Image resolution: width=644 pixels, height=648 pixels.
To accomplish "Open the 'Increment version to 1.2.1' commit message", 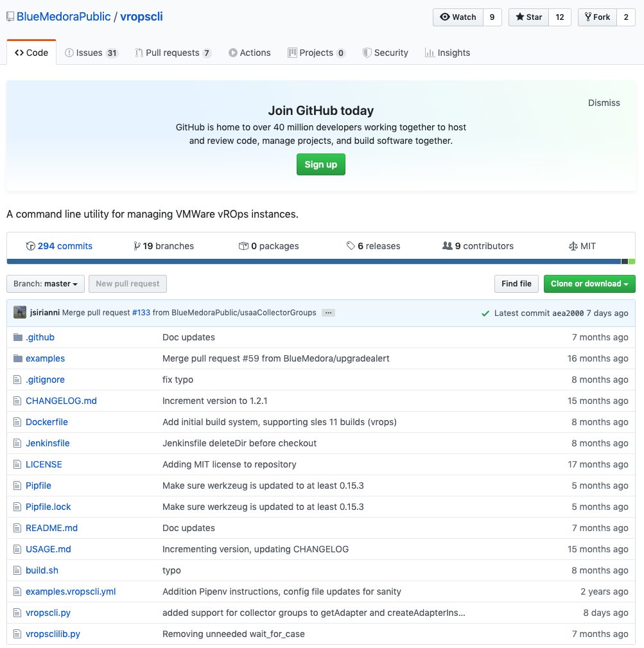I will (215, 401).
